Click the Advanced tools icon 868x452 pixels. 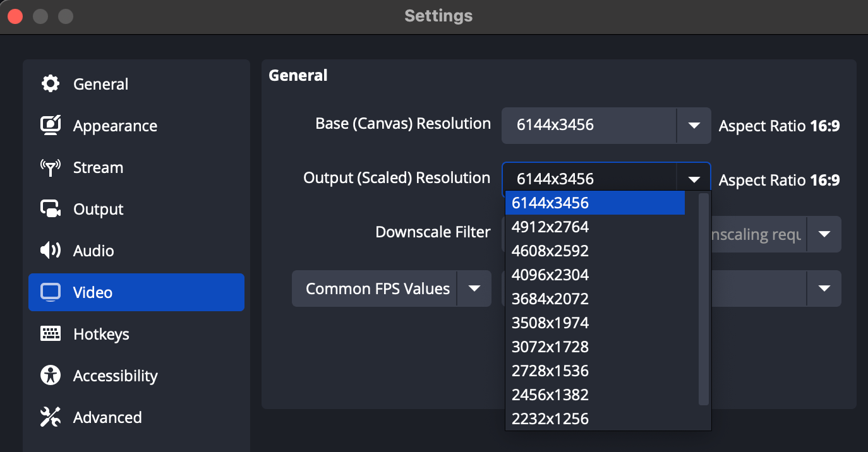pyautogui.click(x=51, y=417)
